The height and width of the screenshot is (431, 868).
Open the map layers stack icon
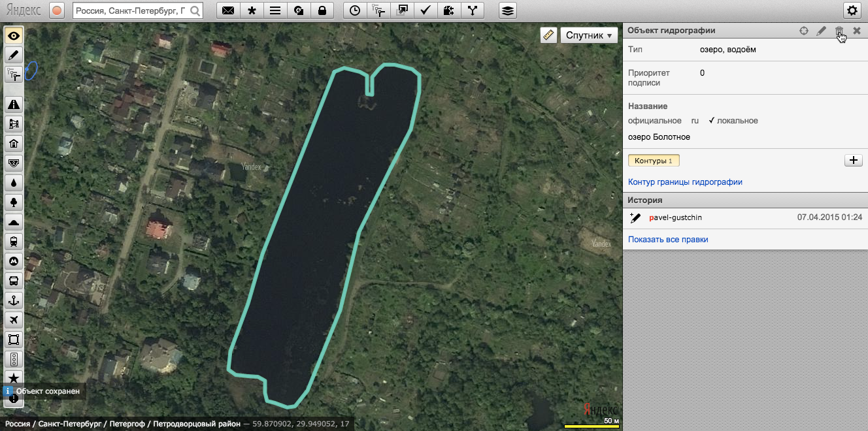(x=508, y=10)
